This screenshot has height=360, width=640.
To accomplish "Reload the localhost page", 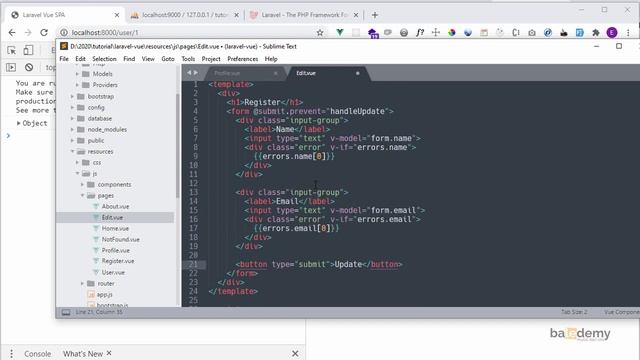I will point(44,33).
